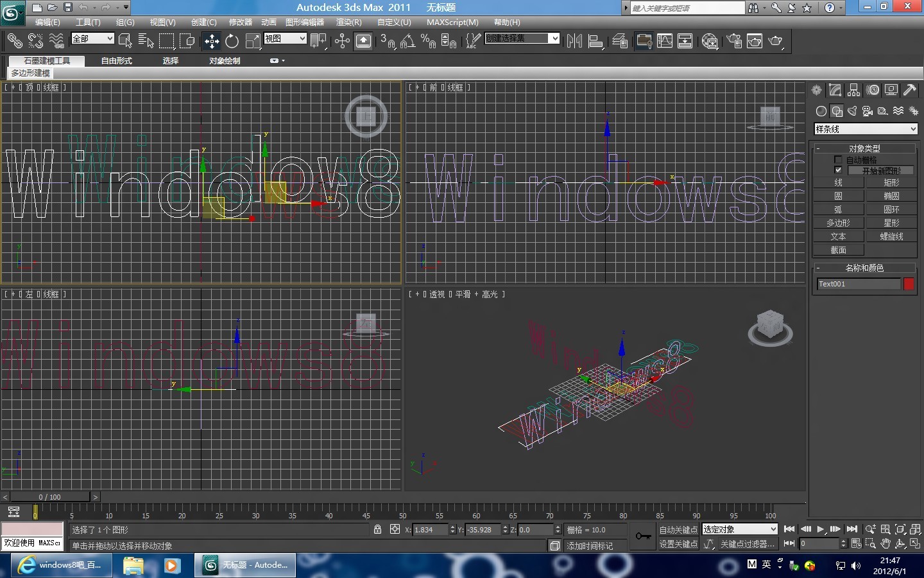The image size is (924, 578).
Task: Open the Motion panel tab
Action: tap(873, 90)
